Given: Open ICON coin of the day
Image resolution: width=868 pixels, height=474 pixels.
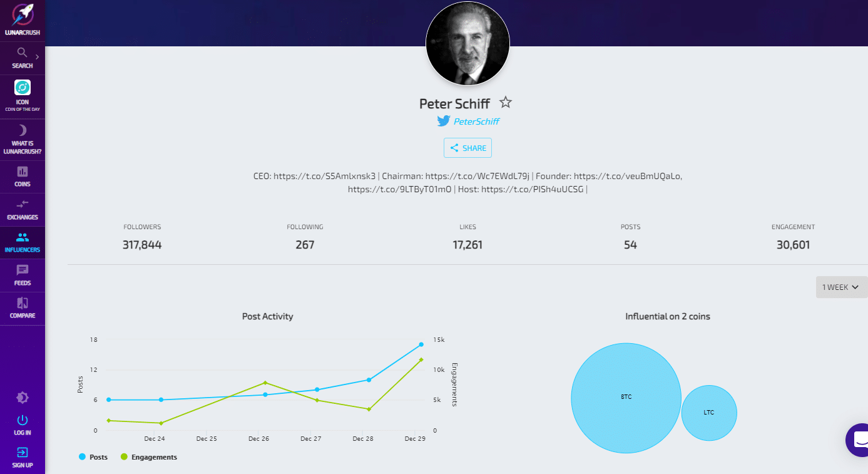Looking at the screenshot, I should pyautogui.click(x=23, y=88).
